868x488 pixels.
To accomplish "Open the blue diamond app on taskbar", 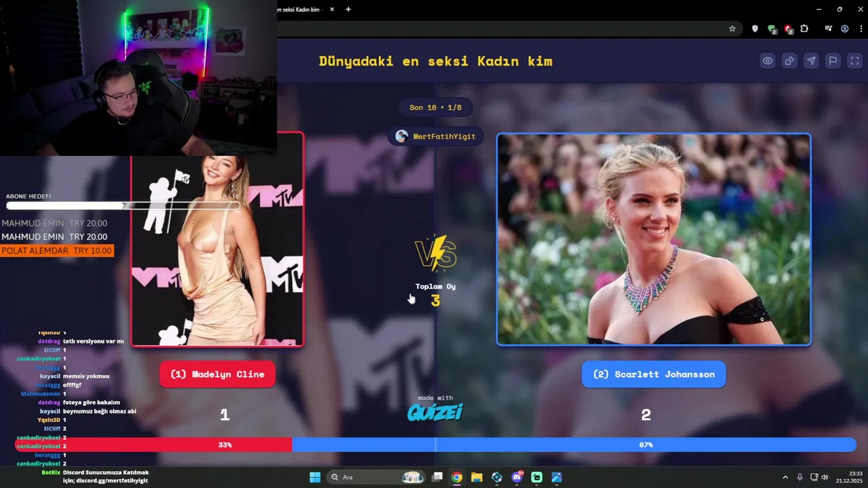I will coord(497,477).
